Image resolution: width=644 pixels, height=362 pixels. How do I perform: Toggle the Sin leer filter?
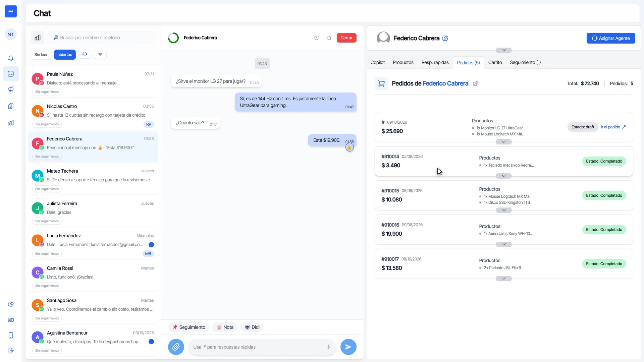coord(41,55)
